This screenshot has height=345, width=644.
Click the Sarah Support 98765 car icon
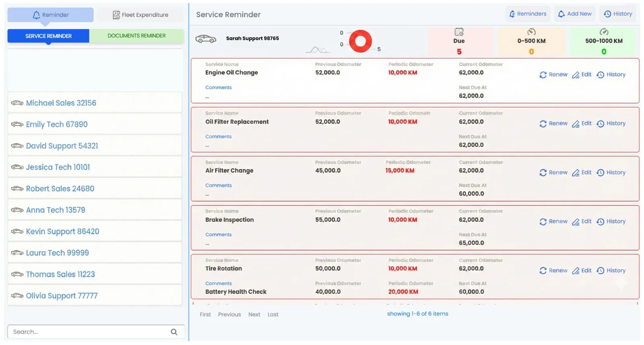pos(206,39)
